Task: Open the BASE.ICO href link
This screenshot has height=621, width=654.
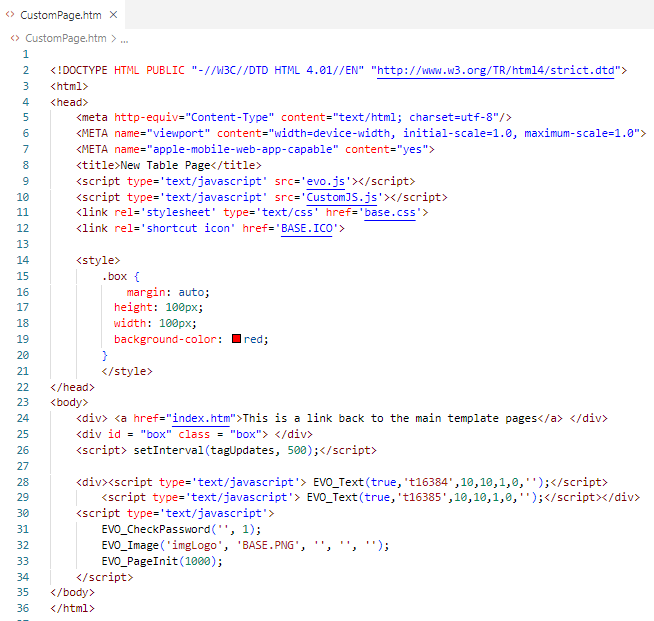Action: point(307,229)
